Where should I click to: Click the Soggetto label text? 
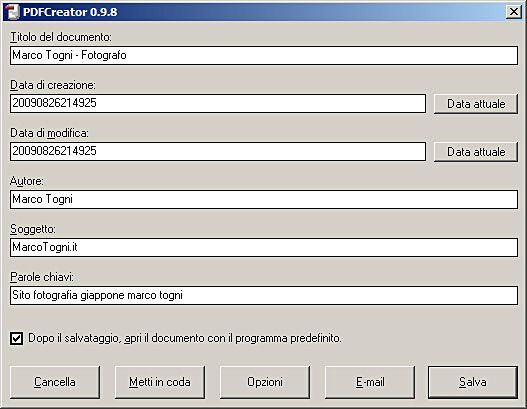click(33, 229)
